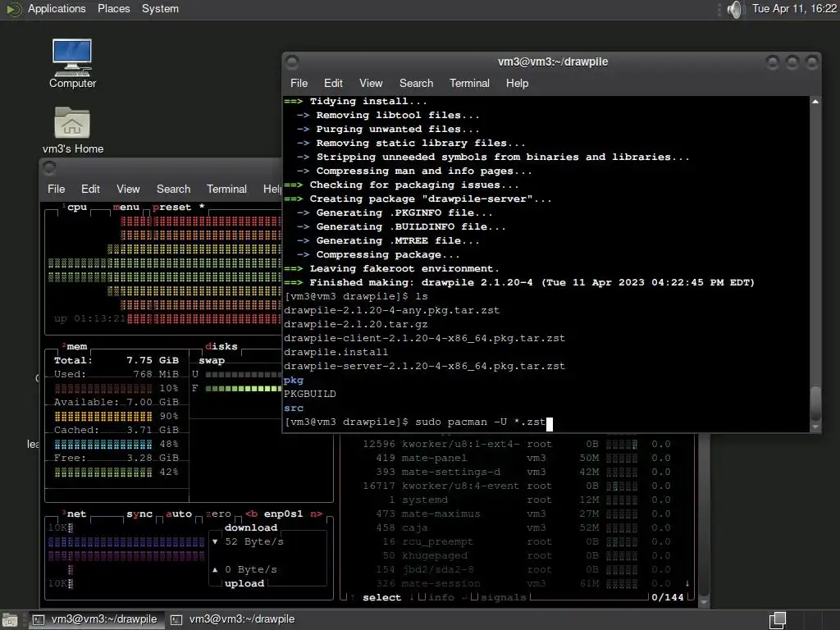
Task: Click kworker/u8:4-event process row in btop
Action: (x=517, y=486)
